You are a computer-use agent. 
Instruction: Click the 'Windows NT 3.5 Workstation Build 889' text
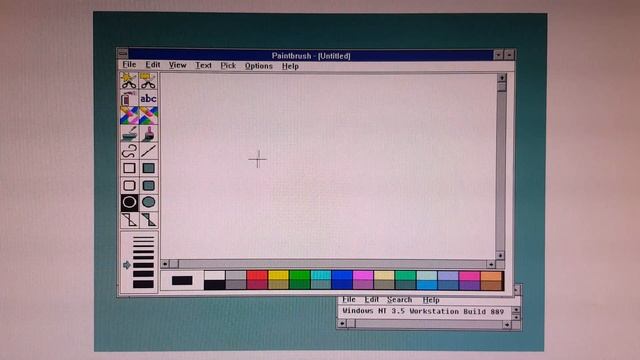click(423, 311)
